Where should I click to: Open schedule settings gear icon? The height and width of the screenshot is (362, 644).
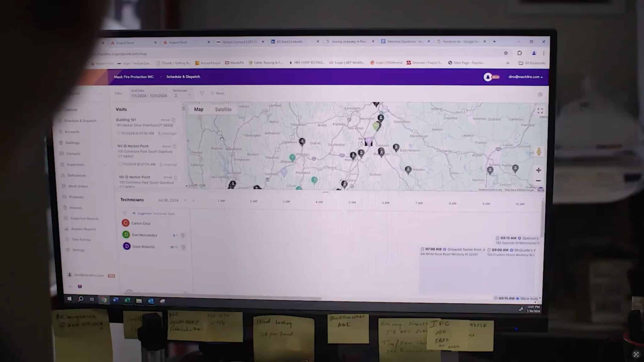tap(540, 94)
